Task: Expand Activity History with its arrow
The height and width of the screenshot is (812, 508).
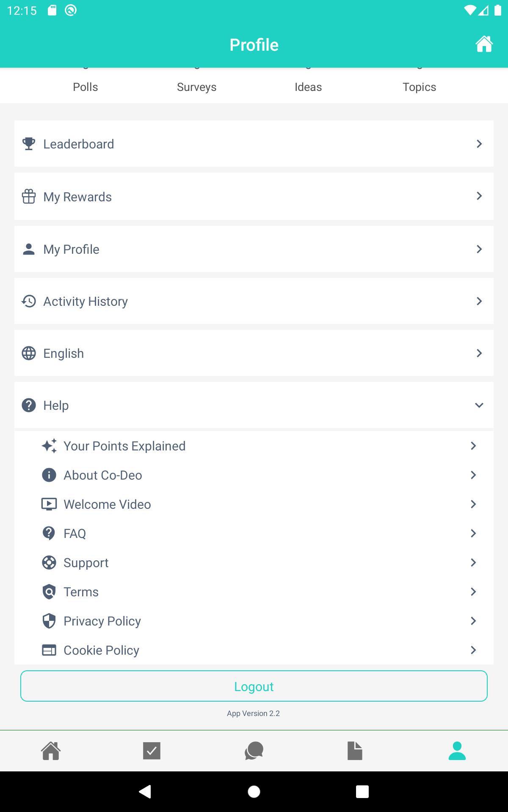Action: coord(479,301)
